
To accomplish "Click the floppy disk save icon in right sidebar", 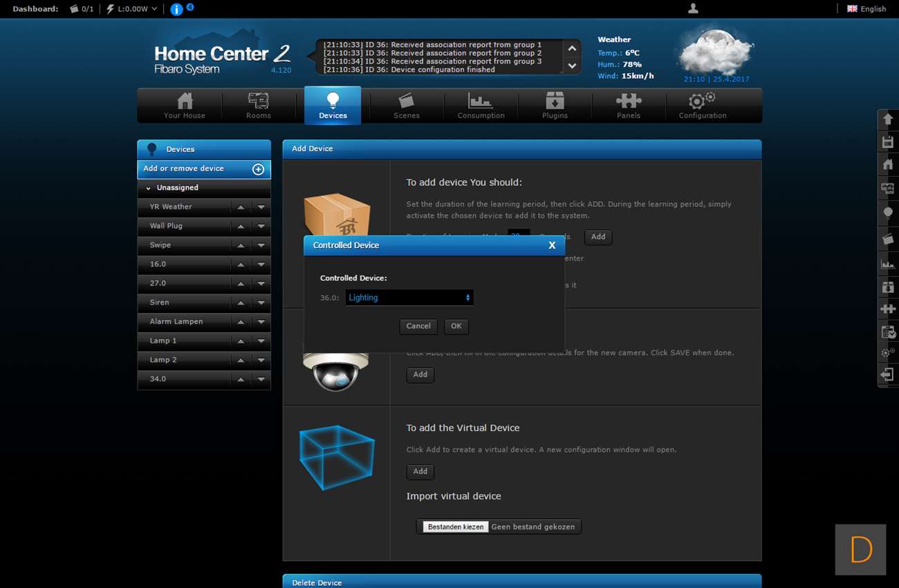I will coord(888,142).
